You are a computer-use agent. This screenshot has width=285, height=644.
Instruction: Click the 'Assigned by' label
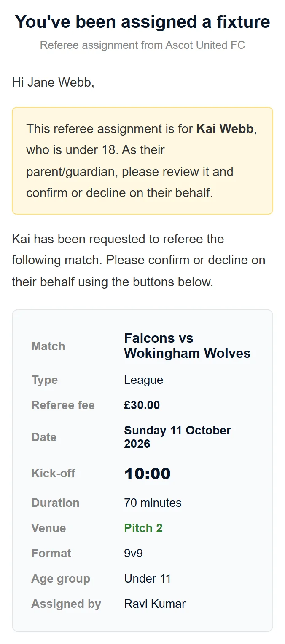click(66, 604)
